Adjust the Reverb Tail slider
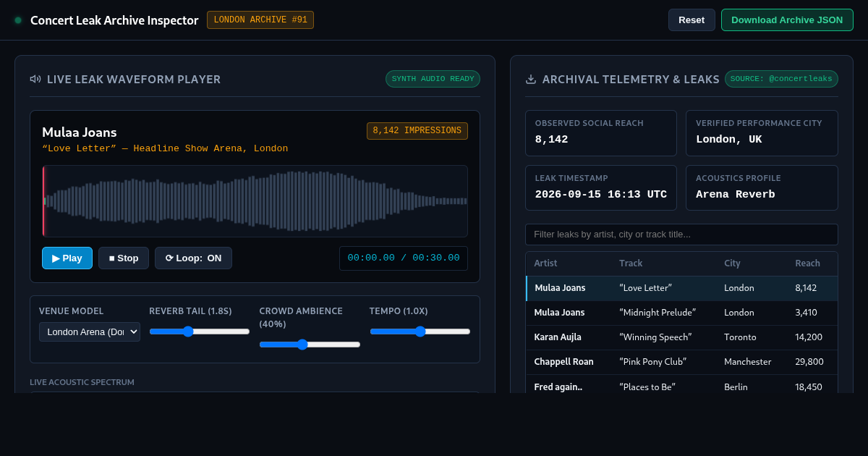The image size is (868, 456). pos(200,332)
